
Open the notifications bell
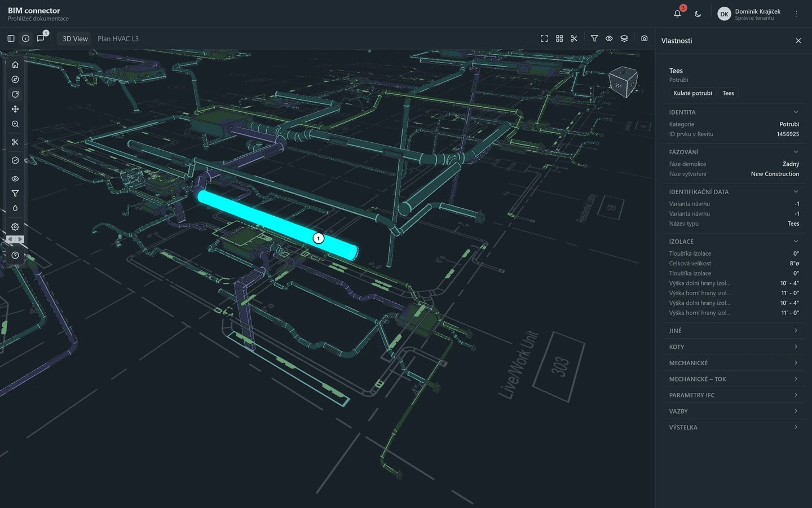tap(678, 14)
